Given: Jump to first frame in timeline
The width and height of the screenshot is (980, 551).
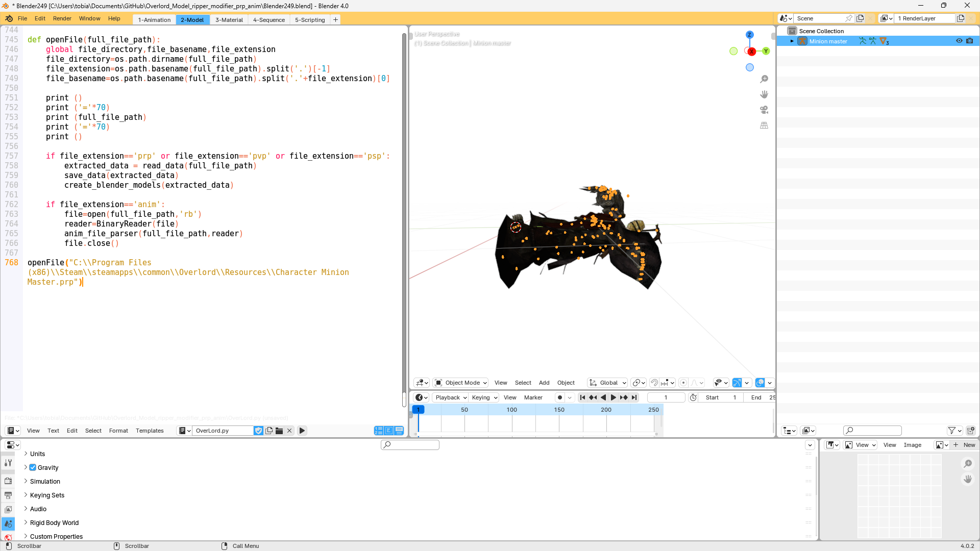Looking at the screenshot, I should click(x=582, y=397).
